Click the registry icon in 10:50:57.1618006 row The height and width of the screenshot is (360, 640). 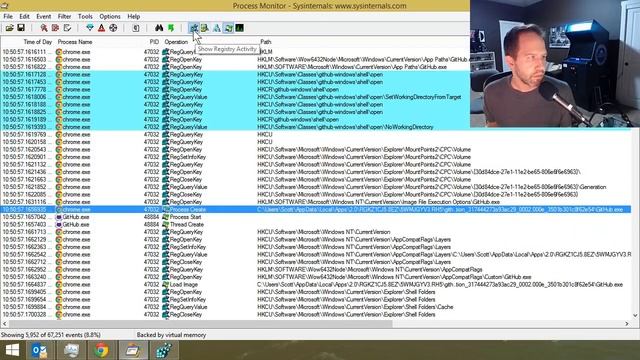[165, 97]
